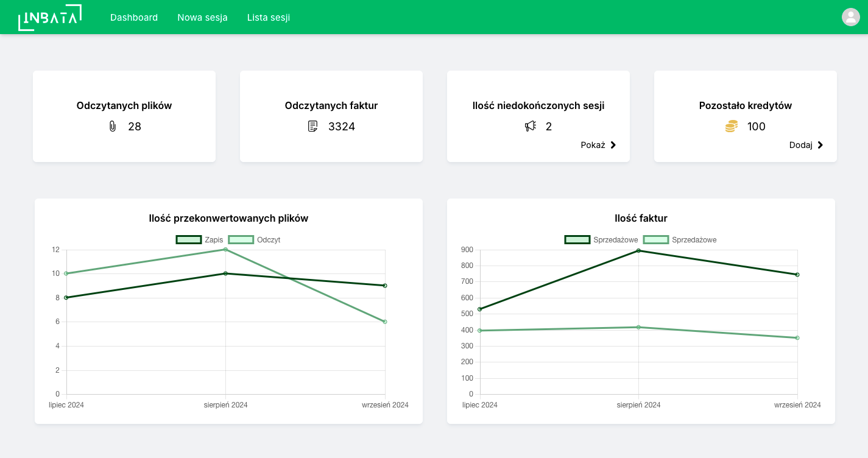Image resolution: width=868 pixels, height=458 pixels.
Task: Click the chevron arrow next to Pokaż
Action: [x=613, y=145]
